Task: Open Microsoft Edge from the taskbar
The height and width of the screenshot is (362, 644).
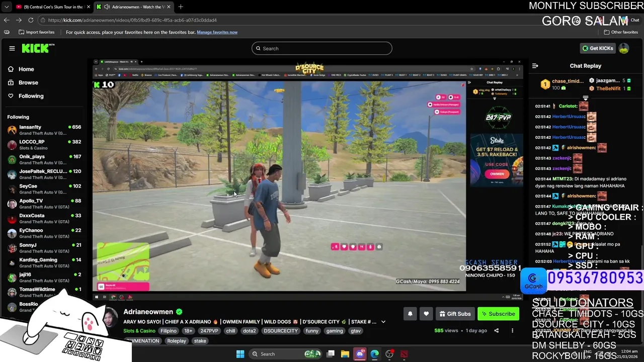Action: click(375, 354)
